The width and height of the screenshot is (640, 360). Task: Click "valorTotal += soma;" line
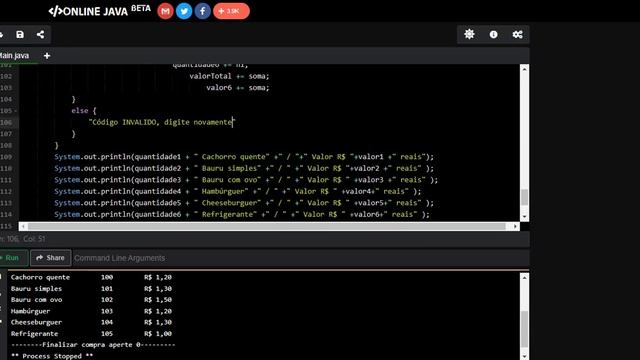229,76
